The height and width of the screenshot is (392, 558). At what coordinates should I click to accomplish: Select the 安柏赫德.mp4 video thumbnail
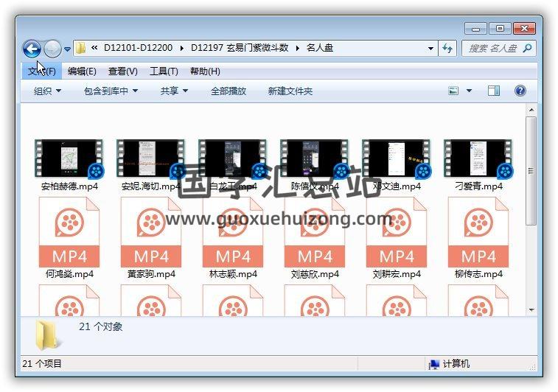(69, 158)
